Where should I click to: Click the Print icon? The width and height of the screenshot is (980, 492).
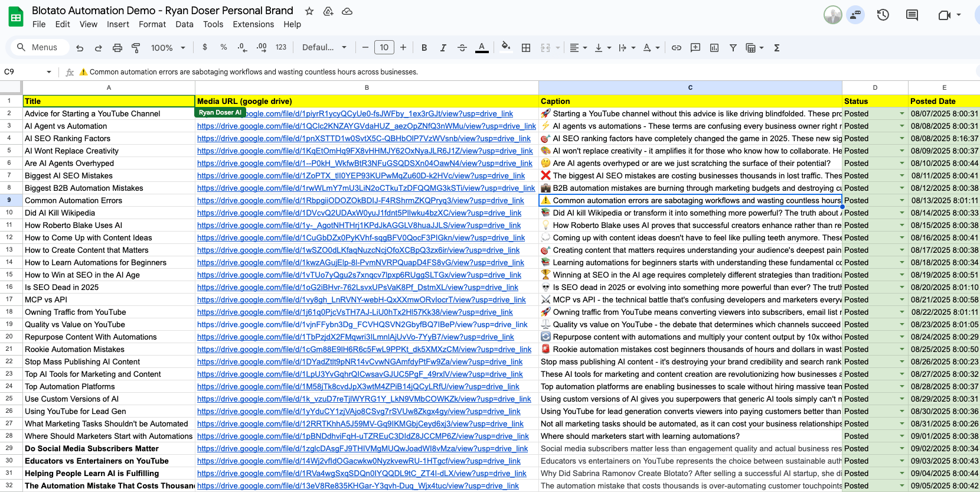[117, 48]
